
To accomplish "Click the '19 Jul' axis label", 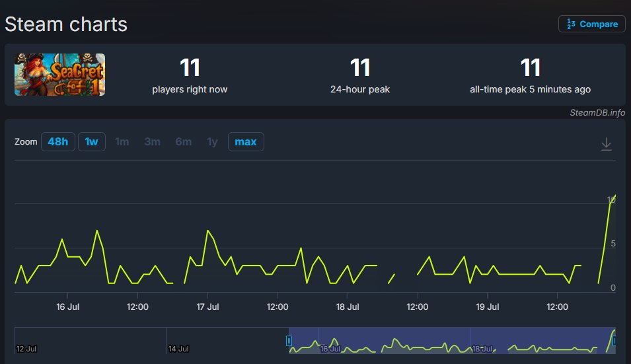I will [488, 307].
